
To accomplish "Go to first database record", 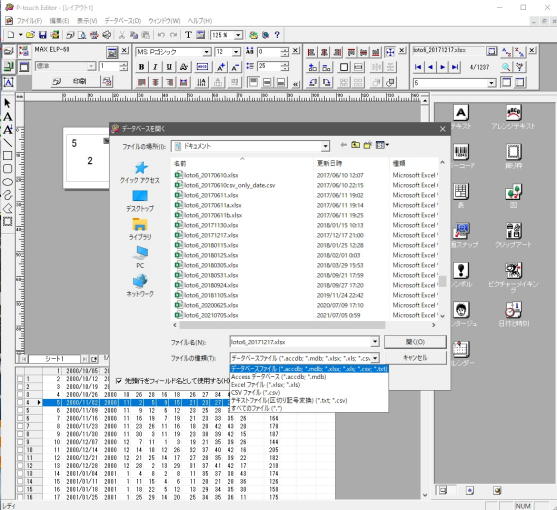I will pos(418,67).
